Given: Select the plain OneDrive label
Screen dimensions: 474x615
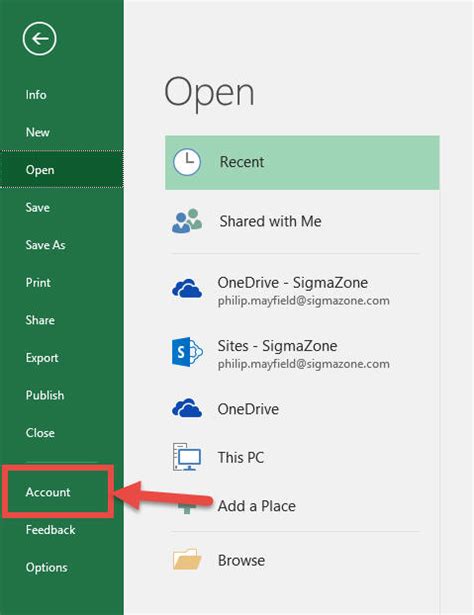Looking at the screenshot, I should [x=248, y=409].
